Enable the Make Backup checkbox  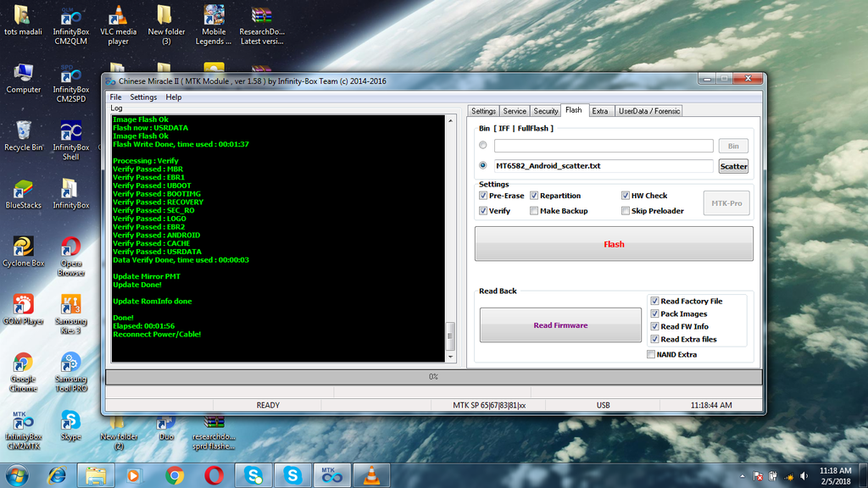[x=534, y=211]
